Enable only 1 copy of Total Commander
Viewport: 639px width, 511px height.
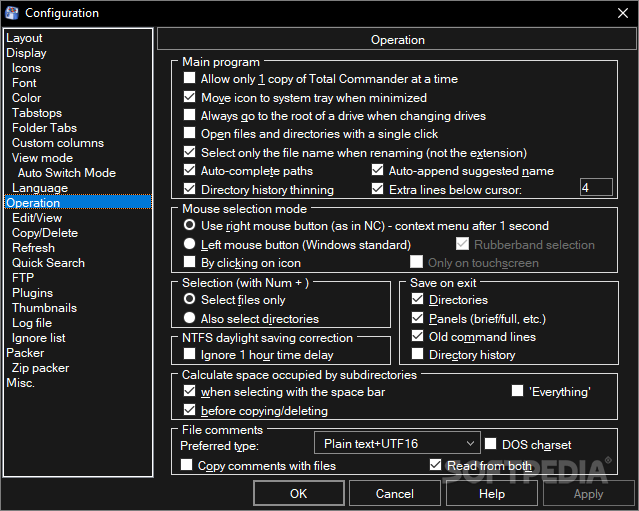(x=189, y=78)
